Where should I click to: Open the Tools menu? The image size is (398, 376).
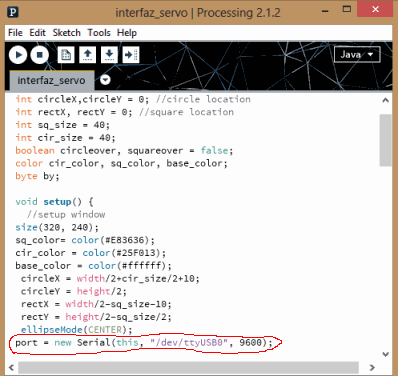(99, 33)
